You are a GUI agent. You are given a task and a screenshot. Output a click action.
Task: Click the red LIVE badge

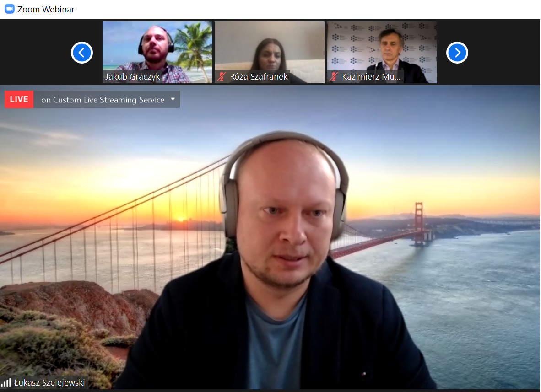pyautogui.click(x=19, y=100)
